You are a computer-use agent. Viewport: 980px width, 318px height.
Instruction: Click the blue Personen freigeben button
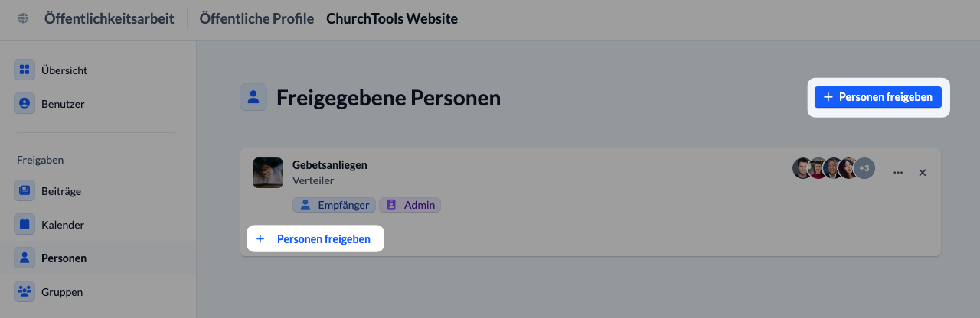(878, 97)
